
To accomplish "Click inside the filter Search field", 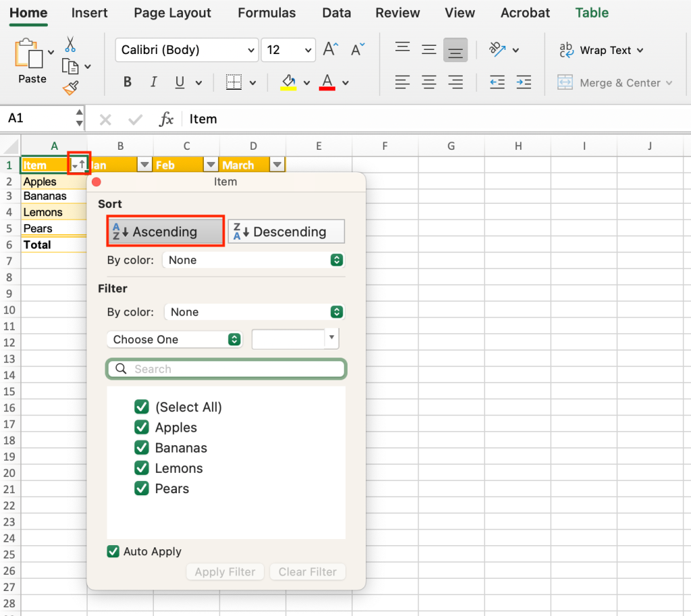I will coord(226,368).
